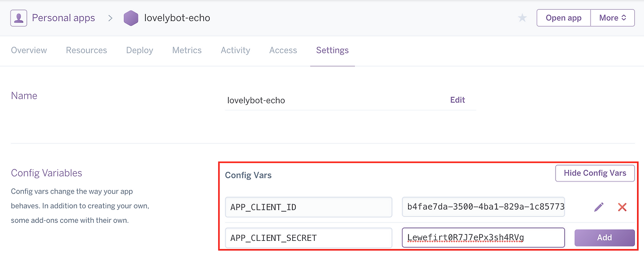Open the Access tab
This screenshot has width=644, height=256.
(283, 50)
